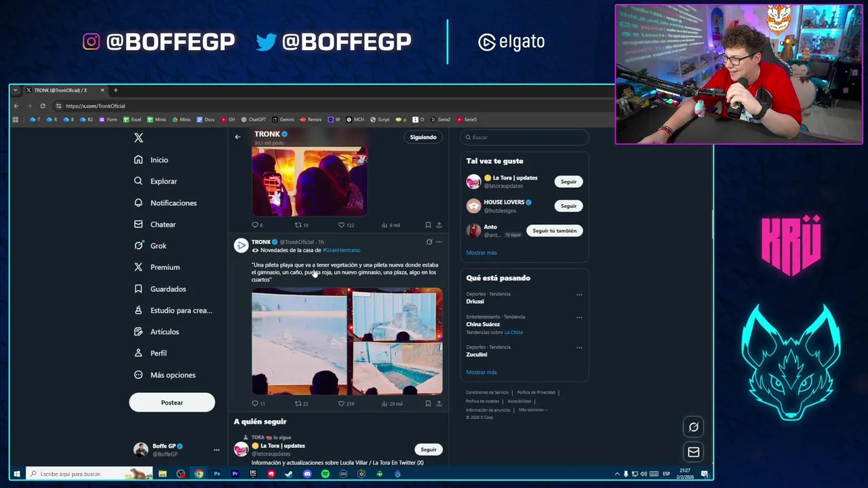This screenshot has width=868, height=488.
Task: Open the lower-right indoor pool image
Action: point(397,368)
